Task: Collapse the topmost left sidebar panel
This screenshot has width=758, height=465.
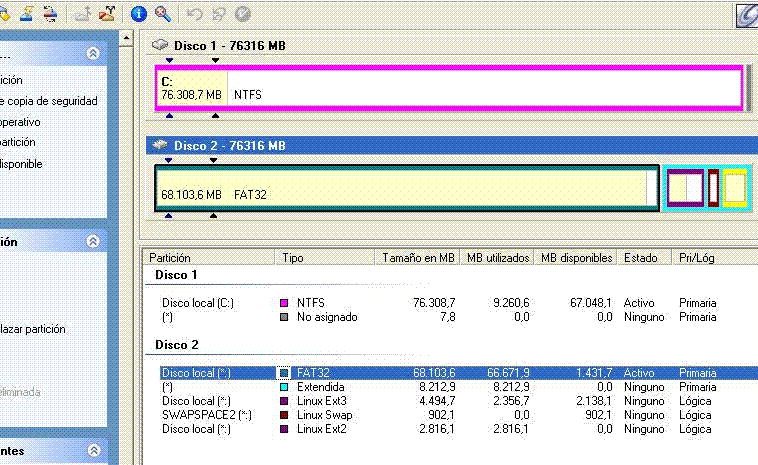Action: click(x=93, y=53)
